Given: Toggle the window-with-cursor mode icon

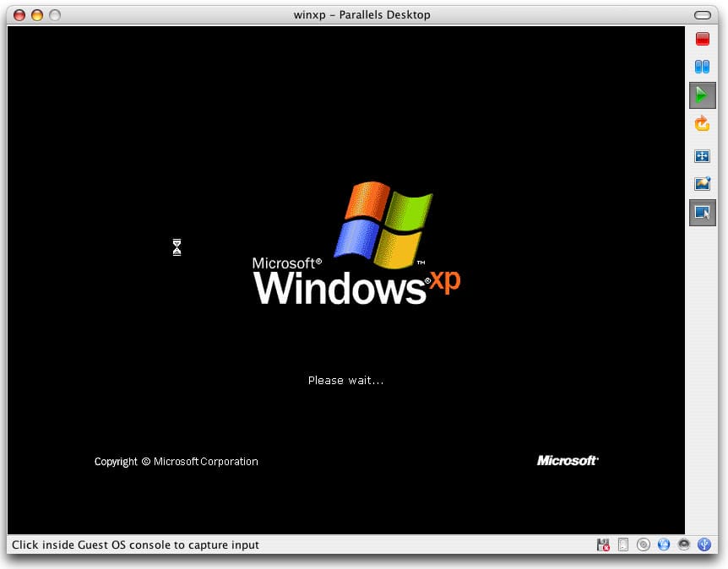Looking at the screenshot, I should (x=702, y=213).
